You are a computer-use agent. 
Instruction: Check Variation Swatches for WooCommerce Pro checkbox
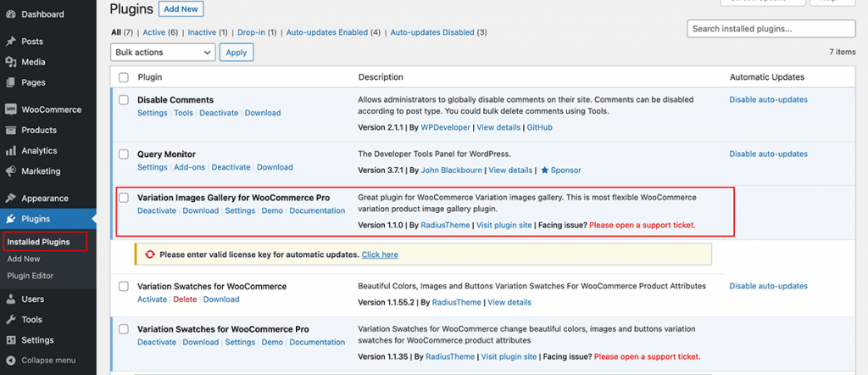[x=124, y=329]
